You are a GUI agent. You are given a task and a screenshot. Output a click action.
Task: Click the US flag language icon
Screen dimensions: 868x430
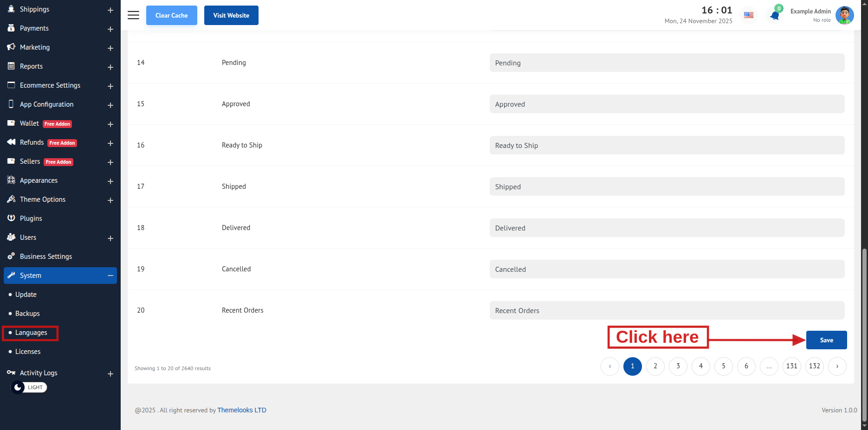tap(749, 15)
